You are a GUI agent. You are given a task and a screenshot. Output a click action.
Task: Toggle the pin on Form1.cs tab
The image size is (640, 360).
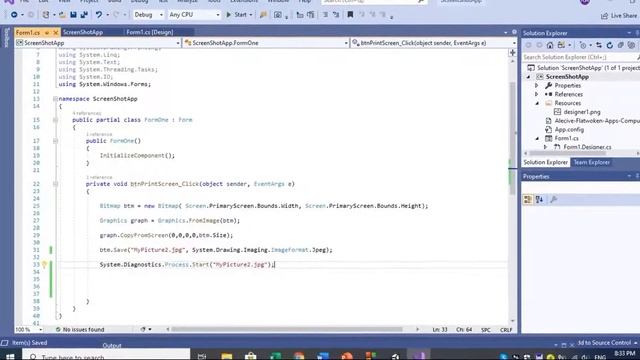[x=47, y=32]
